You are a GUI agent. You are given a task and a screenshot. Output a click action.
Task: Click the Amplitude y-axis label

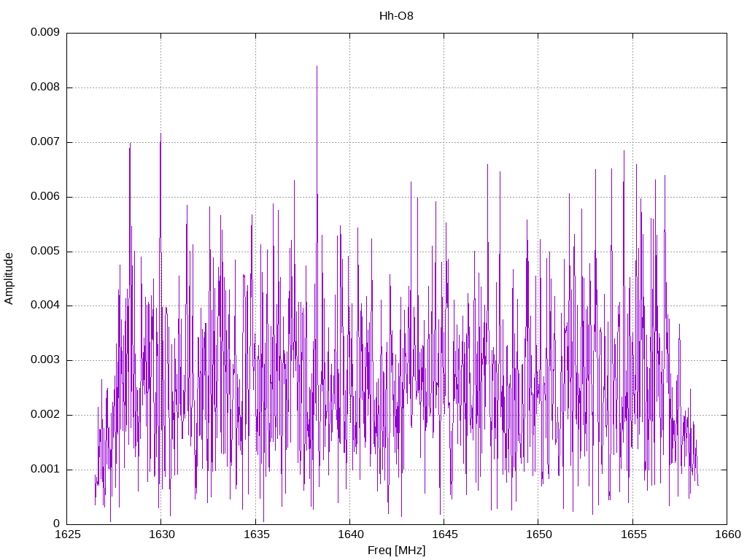(x=9, y=279)
